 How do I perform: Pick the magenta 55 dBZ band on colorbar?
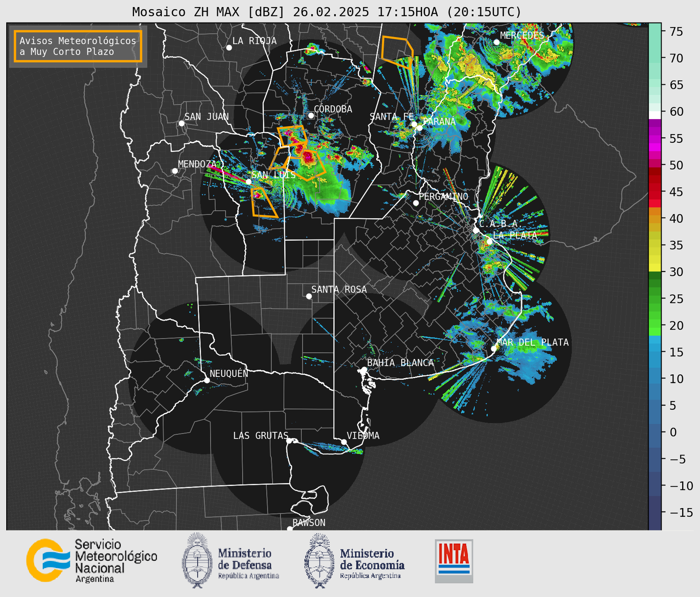click(x=654, y=138)
